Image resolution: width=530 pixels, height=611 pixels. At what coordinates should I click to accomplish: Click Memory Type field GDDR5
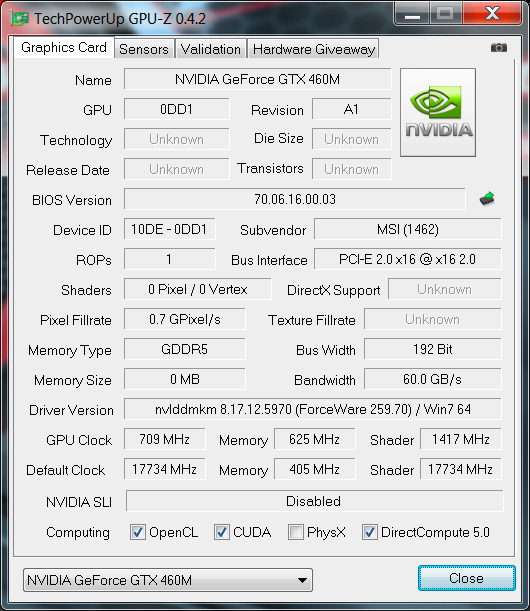coord(185,349)
